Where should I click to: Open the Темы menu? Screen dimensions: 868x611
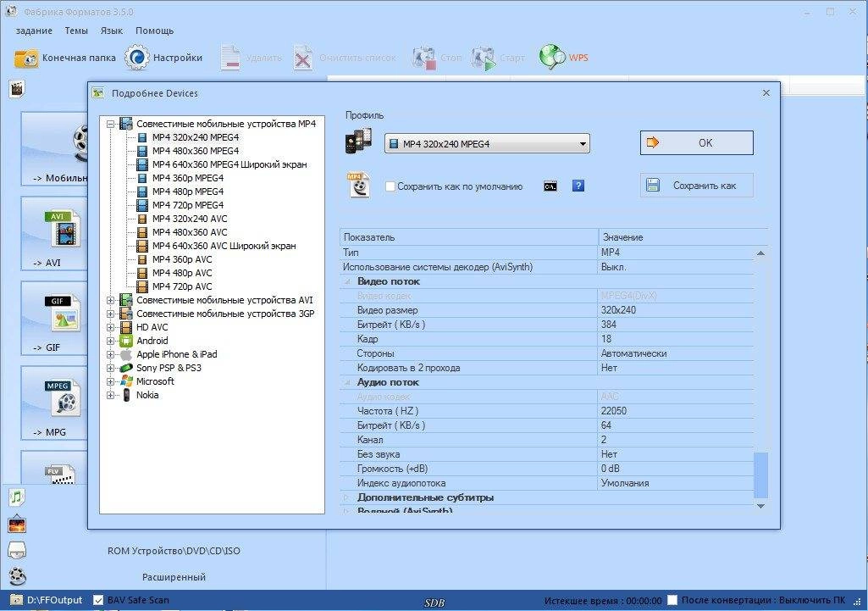coord(76,31)
